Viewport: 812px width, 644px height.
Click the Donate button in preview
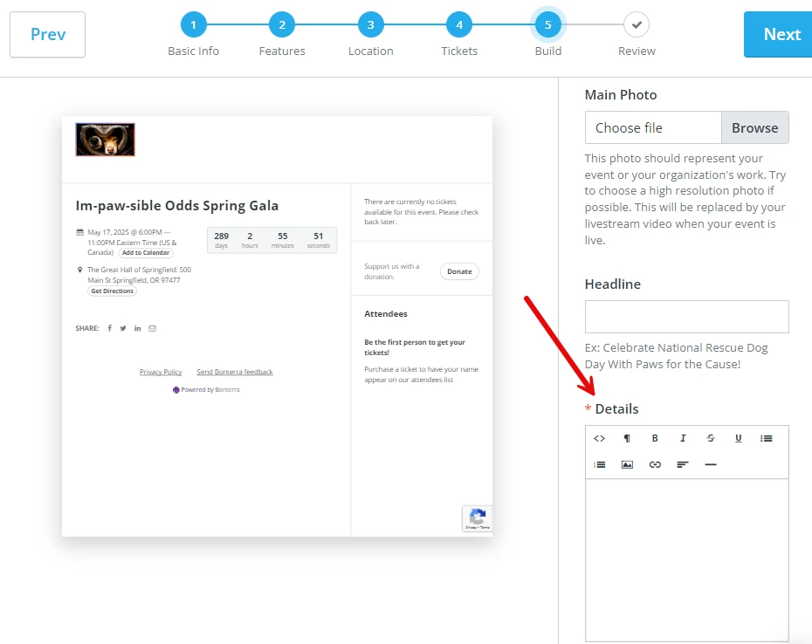click(x=459, y=271)
